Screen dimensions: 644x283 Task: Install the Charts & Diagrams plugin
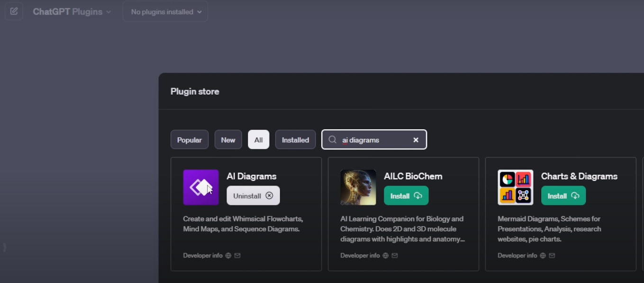click(563, 195)
